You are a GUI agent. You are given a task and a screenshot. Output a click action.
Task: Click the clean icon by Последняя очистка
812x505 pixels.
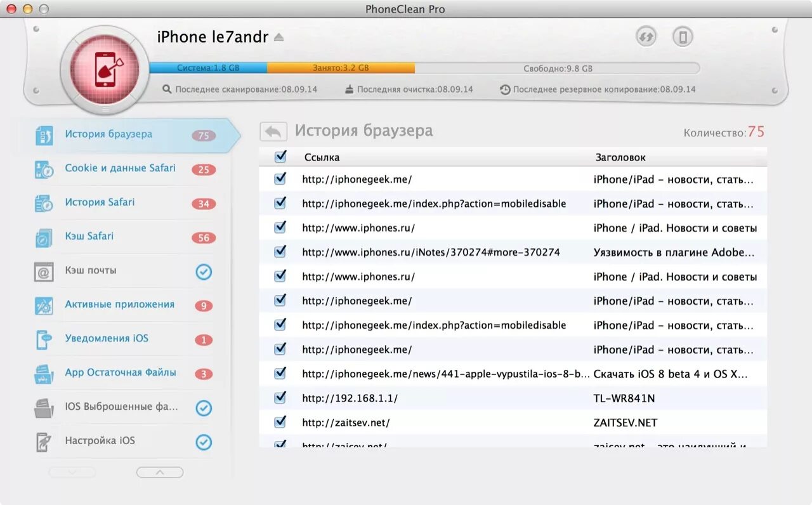click(x=349, y=89)
